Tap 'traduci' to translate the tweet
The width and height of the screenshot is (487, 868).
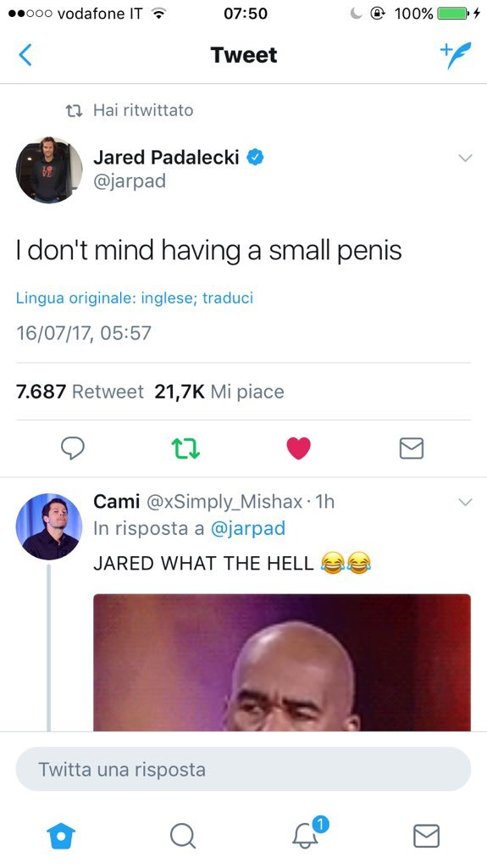pos(228,298)
